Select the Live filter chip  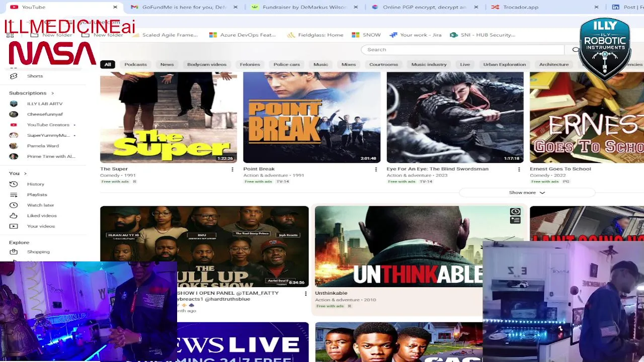[x=465, y=64]
